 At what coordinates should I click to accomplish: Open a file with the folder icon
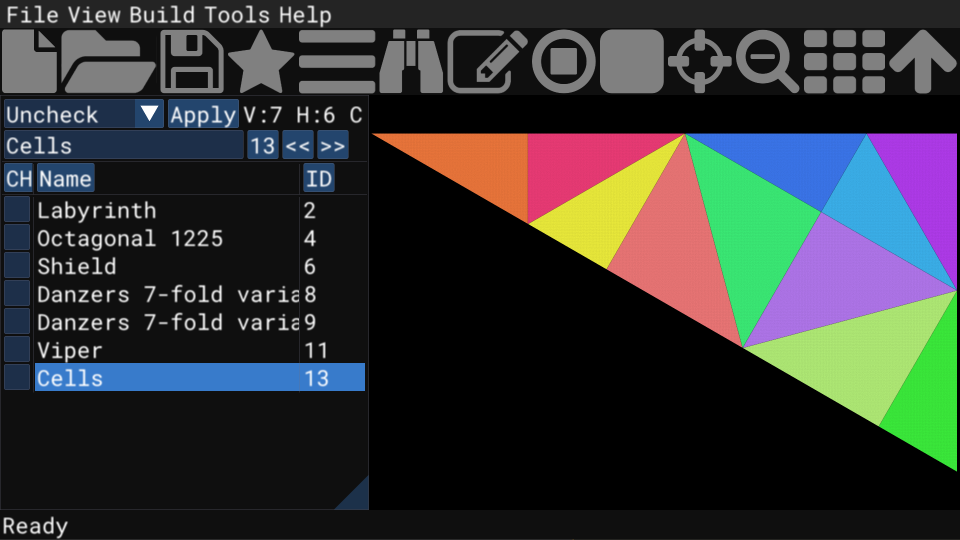[x=109, y=62]
